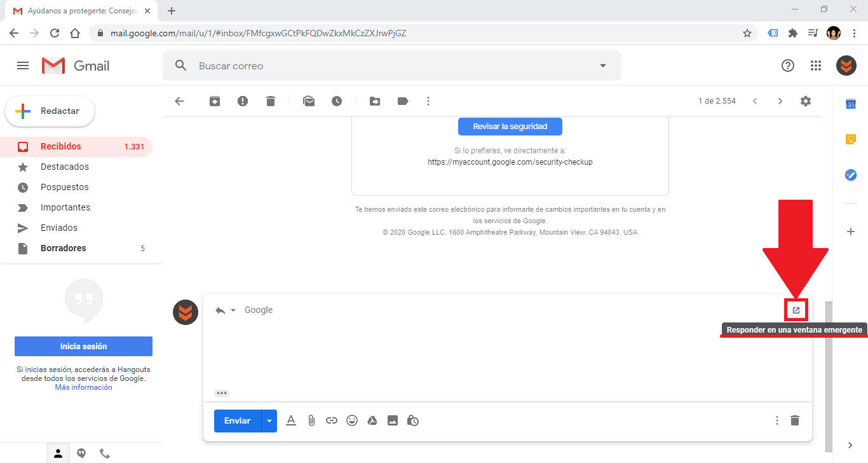
Task: Click Revisar la seguridad button
Action: 510,127
